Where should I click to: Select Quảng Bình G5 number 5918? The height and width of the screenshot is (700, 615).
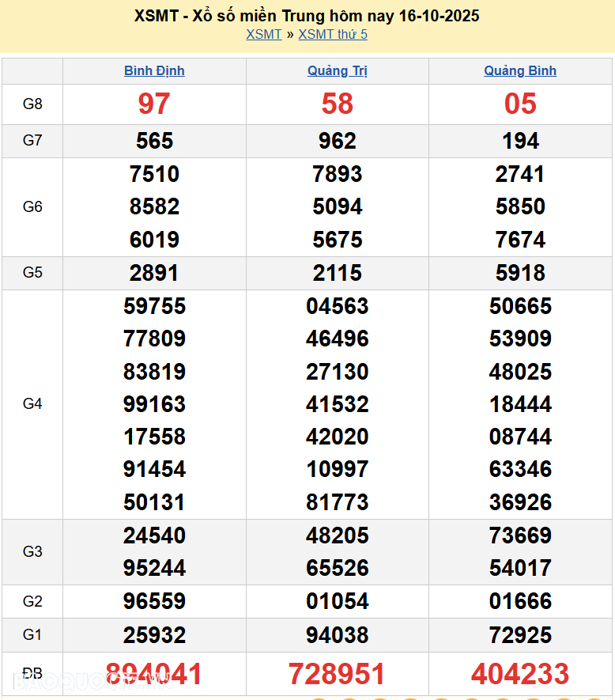tap(520, 273)
